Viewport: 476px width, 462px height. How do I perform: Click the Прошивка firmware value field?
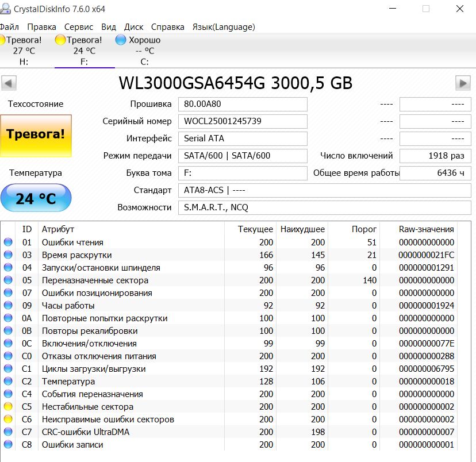pyautogui.click(x=243, y=104)
